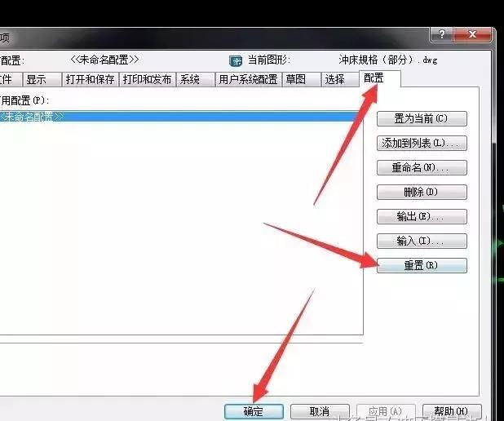Screen dimensions: 504x421
Task: Open the 选择 tab
Action: [340, 79]
